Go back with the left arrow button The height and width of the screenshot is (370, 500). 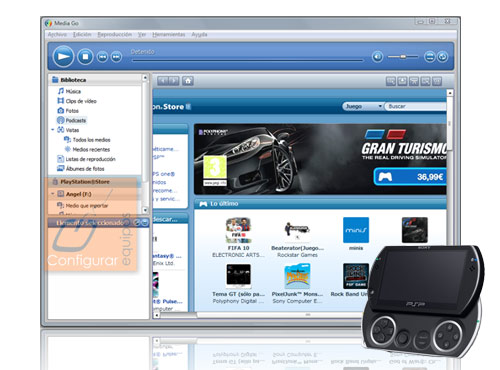pyautogui.click(x=162, y=81)
